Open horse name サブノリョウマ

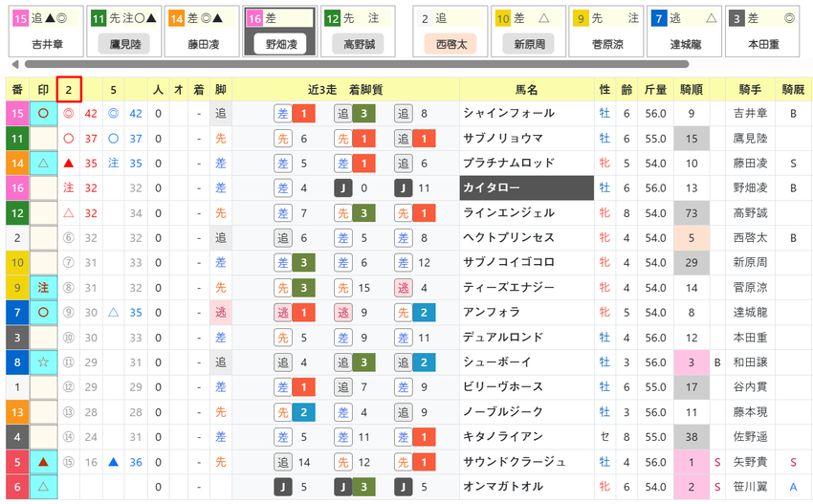click(x=503, y=139)
